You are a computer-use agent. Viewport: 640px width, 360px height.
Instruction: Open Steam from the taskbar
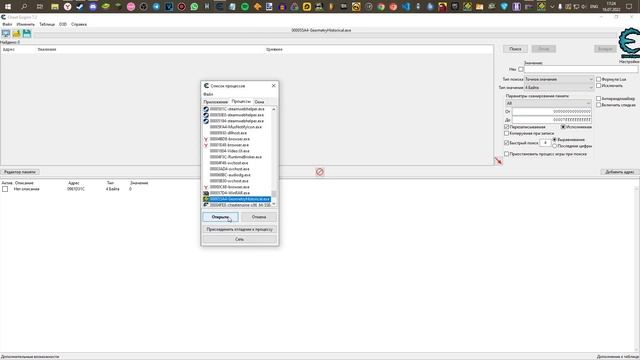point(80,7)
